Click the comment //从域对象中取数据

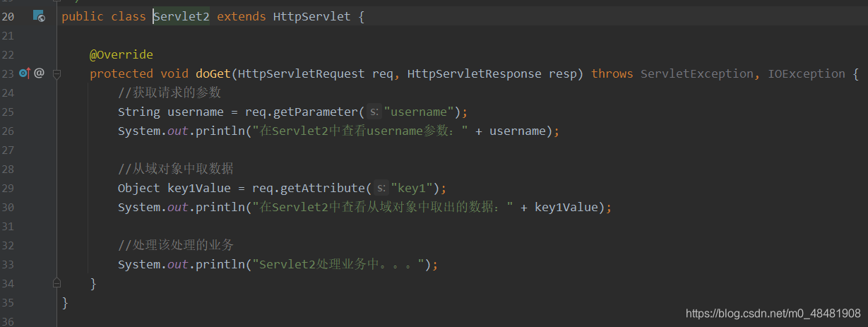pos(176,169)
